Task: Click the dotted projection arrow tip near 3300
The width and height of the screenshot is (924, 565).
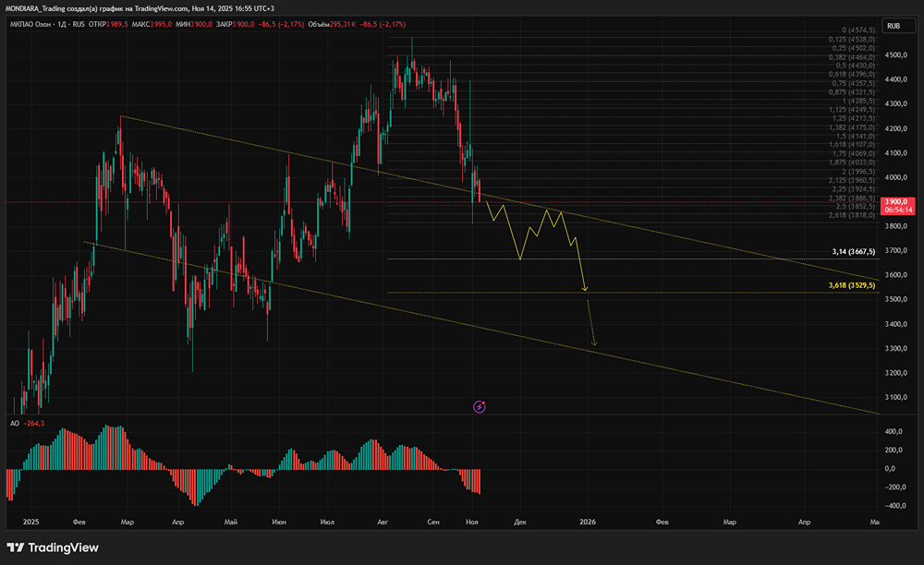Action: click(594, 343)
